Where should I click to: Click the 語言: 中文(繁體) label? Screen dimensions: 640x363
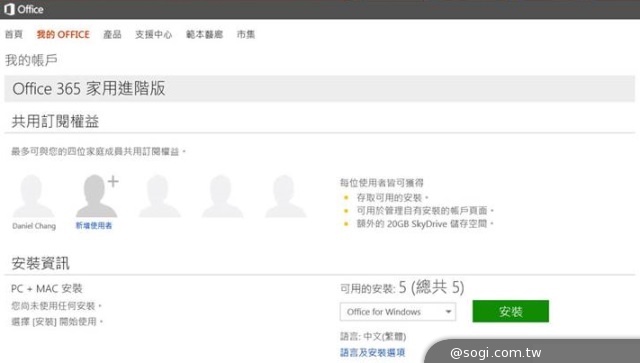[x=373, y=336]
